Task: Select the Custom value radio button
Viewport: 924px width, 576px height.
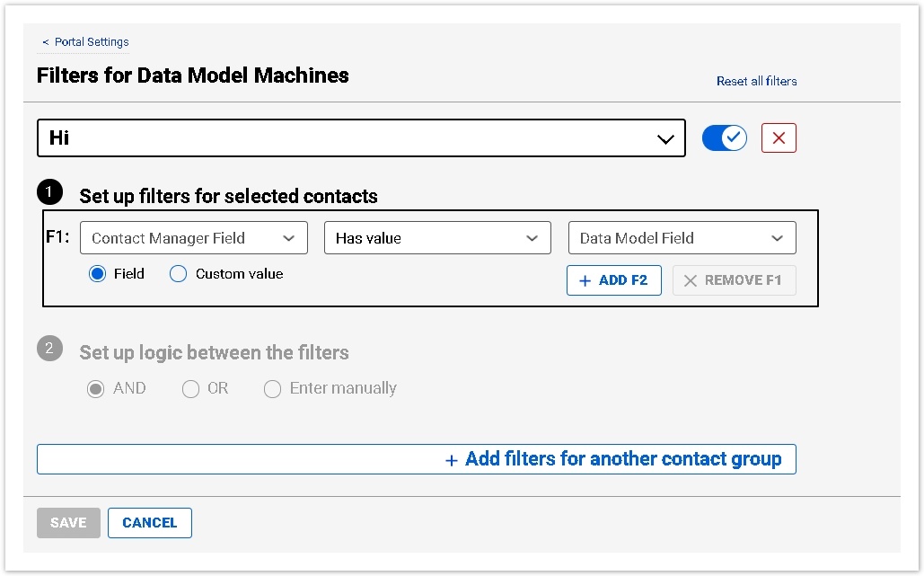Action: (179, 274)
